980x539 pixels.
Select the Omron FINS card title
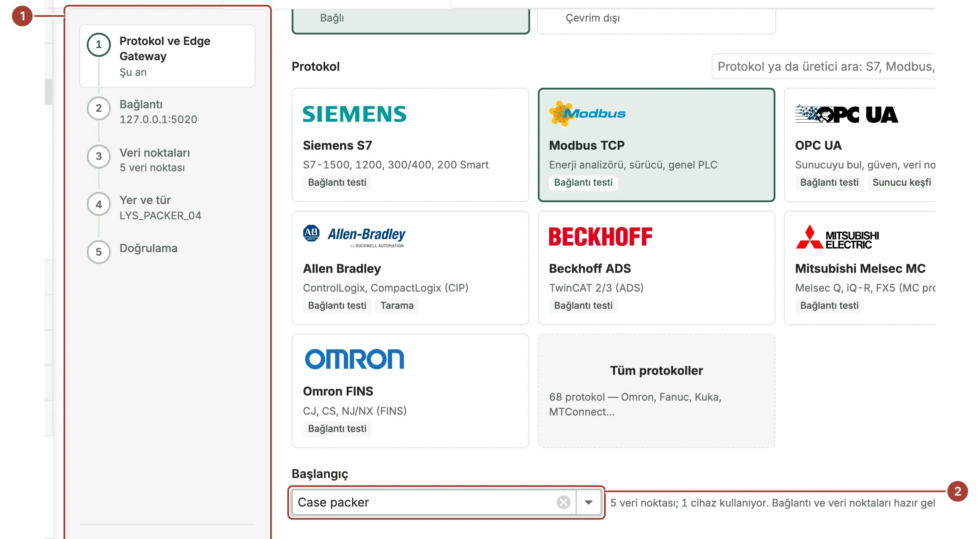click(x=338, y=391)
